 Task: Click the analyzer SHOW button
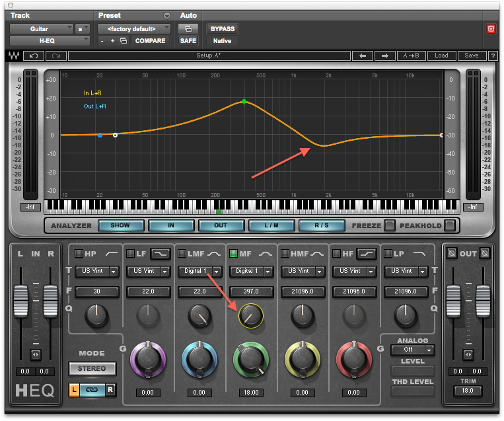tap(121, 225)
